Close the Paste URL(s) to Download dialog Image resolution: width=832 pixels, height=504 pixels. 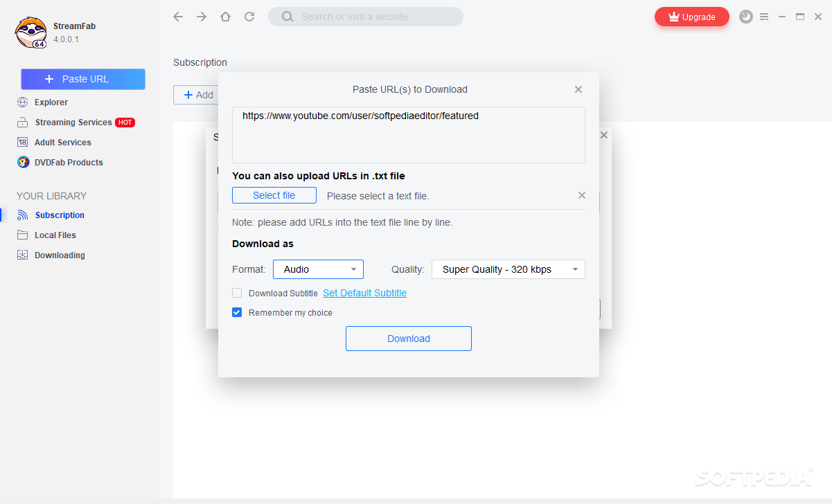[x=578, y=89]
